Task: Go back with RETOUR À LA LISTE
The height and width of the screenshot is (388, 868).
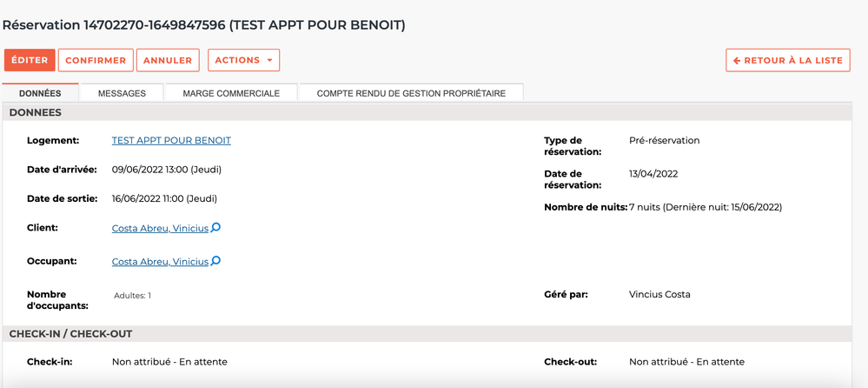Action: click(x=788, y=60)
